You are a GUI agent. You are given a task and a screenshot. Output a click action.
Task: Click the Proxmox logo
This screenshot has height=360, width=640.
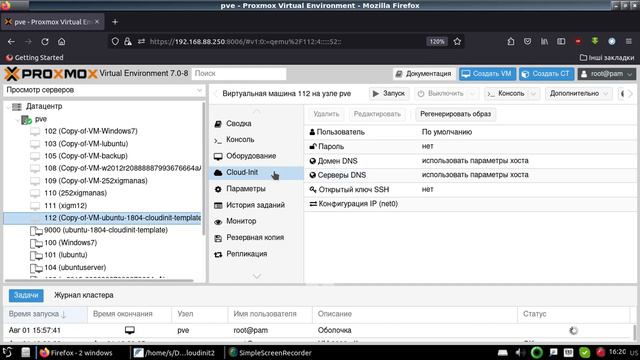click(x=51, y=74)
